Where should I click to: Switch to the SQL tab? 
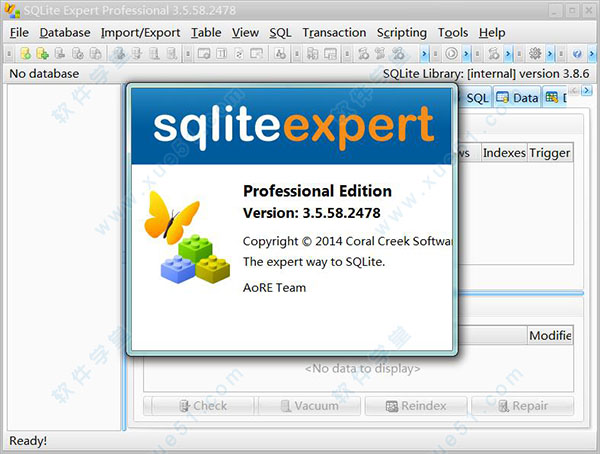click(x=477, y=98)
